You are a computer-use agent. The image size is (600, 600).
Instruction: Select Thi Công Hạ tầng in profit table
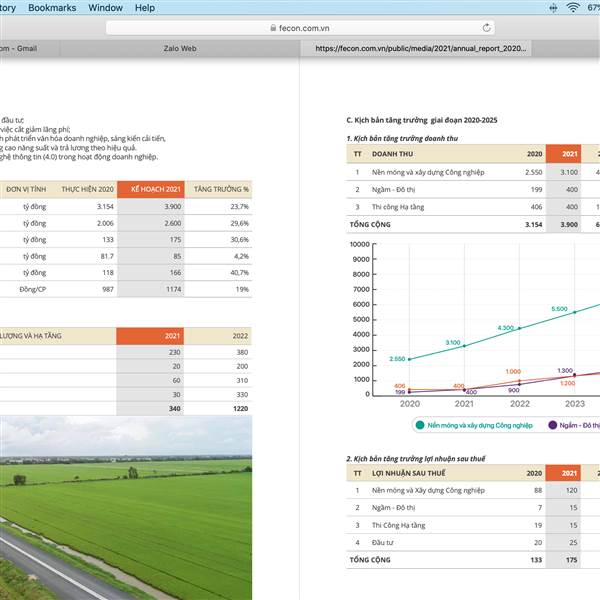[x=398, y=525]
